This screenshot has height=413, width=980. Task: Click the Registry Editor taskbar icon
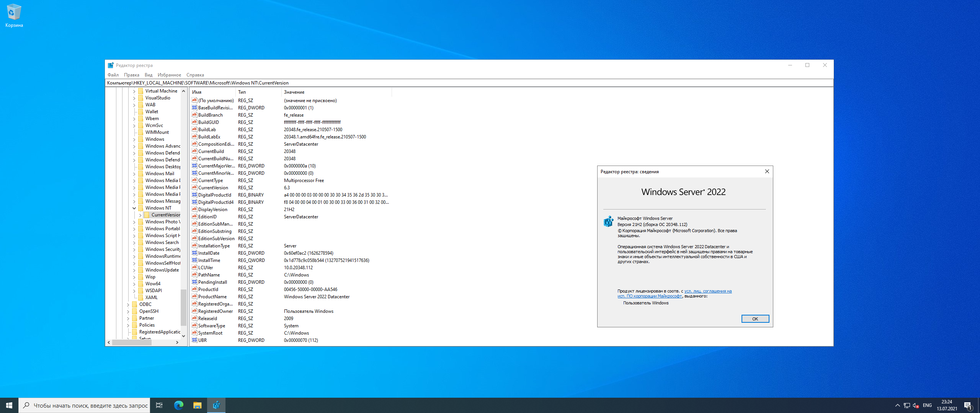click(x=216, y=405)
